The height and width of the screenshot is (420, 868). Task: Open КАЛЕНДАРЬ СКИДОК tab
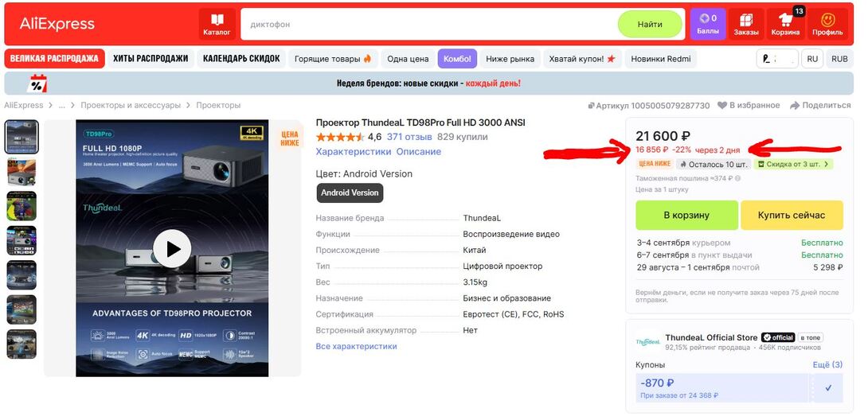point(241,59)
